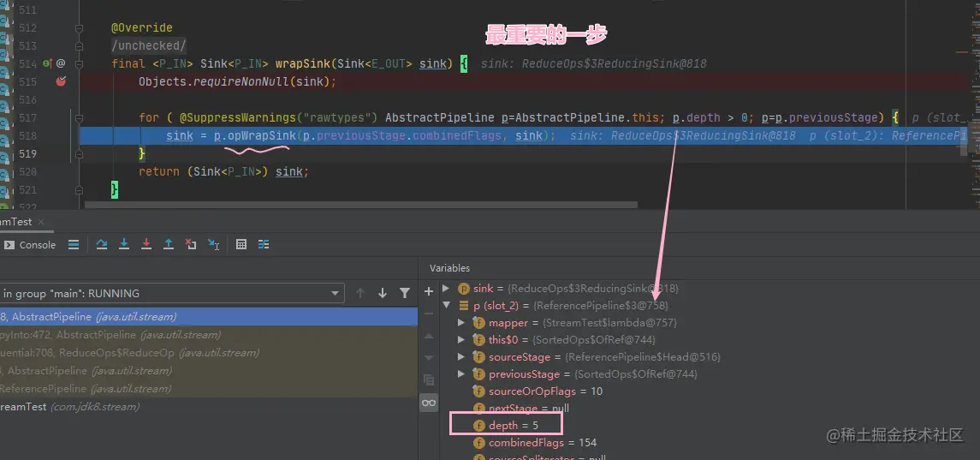The width and height of the screenshot is (980, 460).
Task: Click the duplicate watch icon
Action: point(429,379)
